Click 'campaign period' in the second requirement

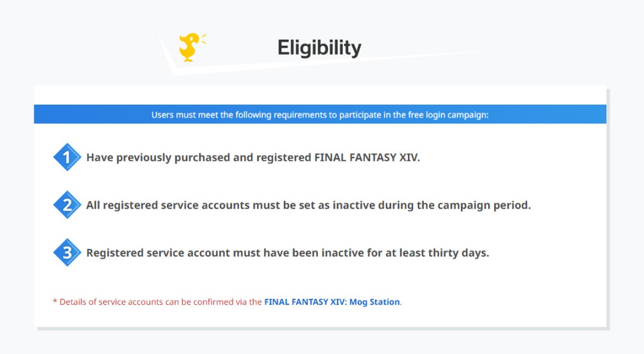484,205
